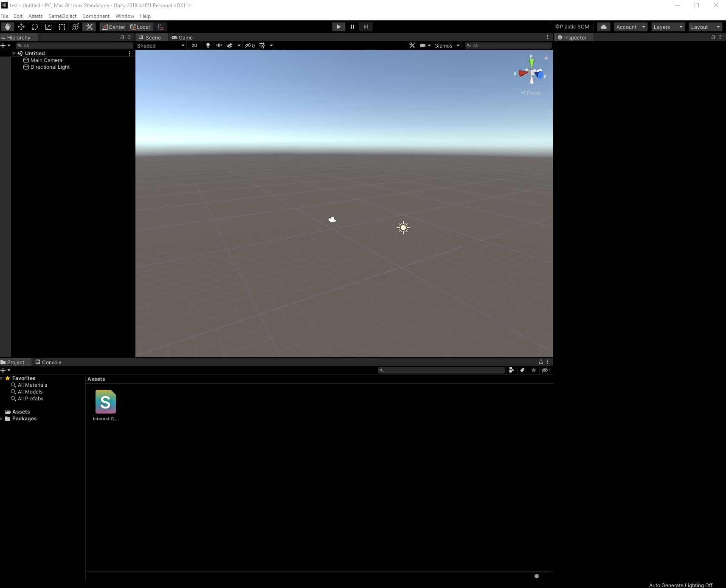This screenshot has width=726, height=588.
Task: Toggle 2D view mode in Scene
Action: [x=194, y=45]
